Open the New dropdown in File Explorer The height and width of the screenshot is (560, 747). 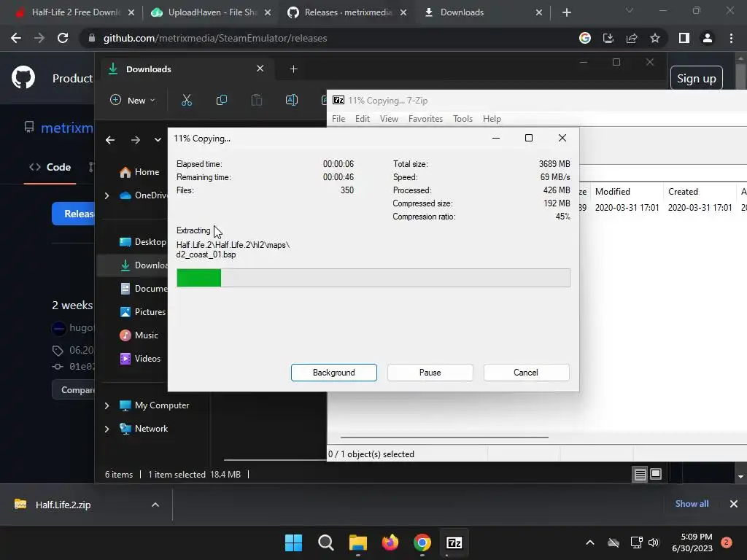tap(133, 100)
